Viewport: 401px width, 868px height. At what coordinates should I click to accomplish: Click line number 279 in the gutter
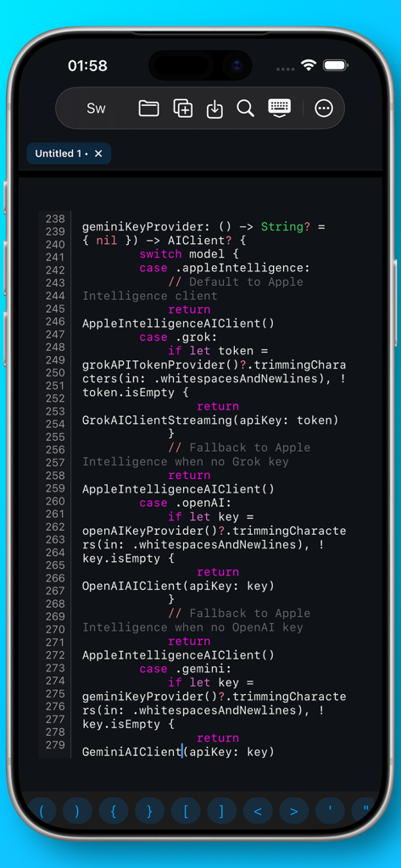coord(55,744)
